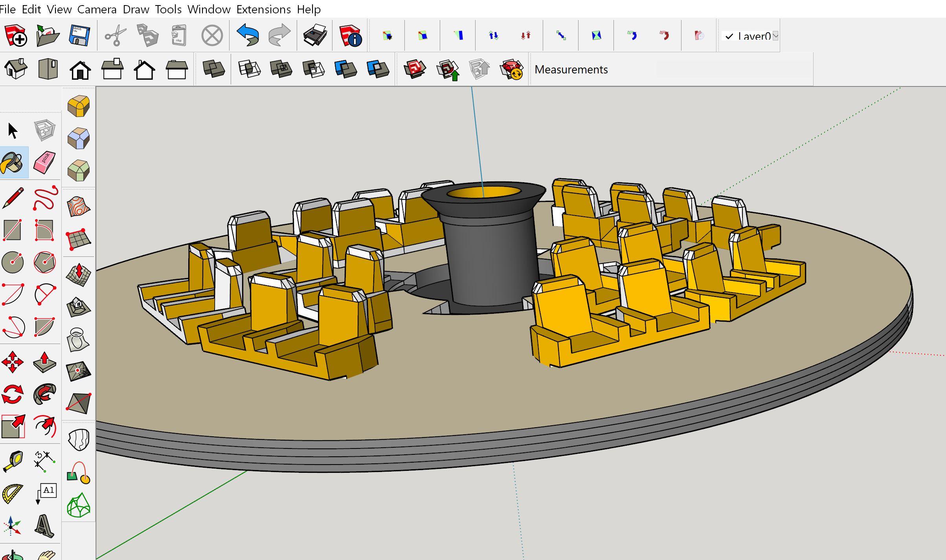Open the Help menu
Image resolution: width=946 pixels, height=560 pixels.
click(309, 9)
